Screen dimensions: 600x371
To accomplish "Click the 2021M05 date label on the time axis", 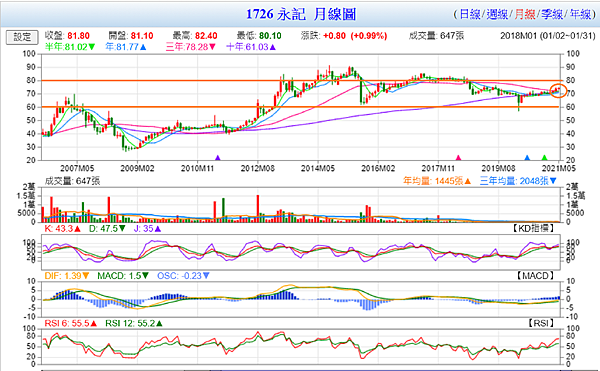I will (x=558, y=168).
